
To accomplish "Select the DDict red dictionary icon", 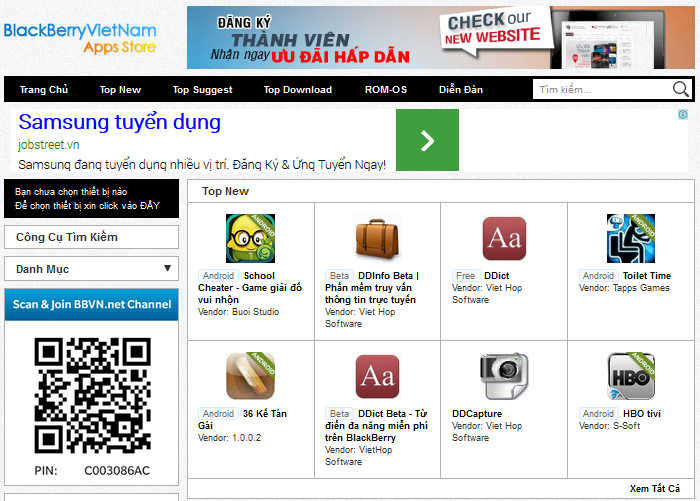I will [503, 238].
